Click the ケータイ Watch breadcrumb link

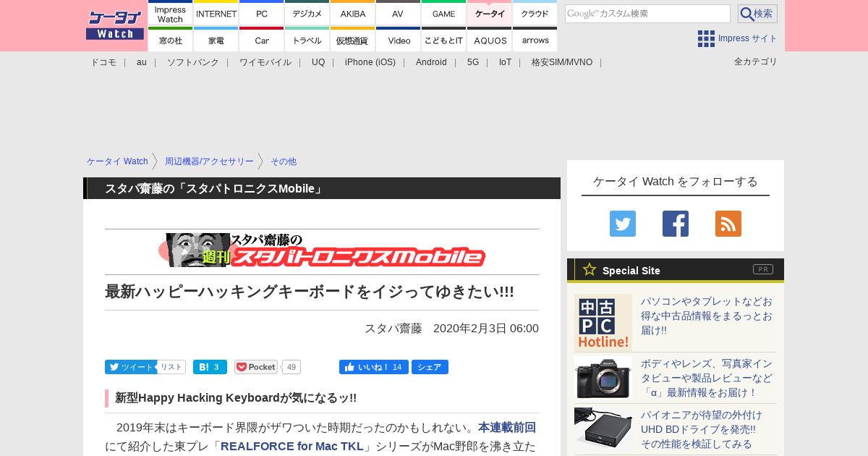point(117,161)
